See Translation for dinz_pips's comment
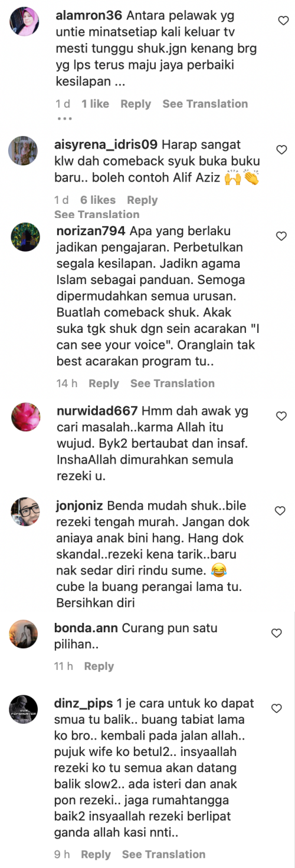 (163, 854)
